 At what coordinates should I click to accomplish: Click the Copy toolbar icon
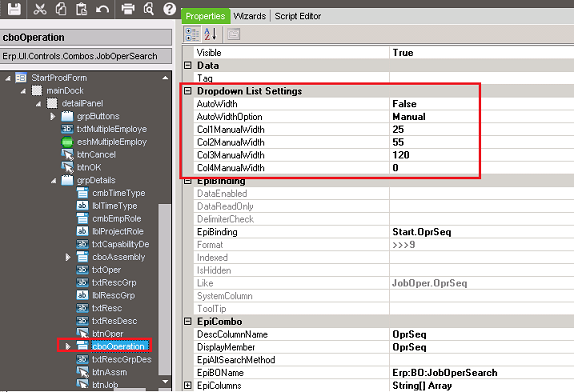pyautogui.click(x=60, y=9)
